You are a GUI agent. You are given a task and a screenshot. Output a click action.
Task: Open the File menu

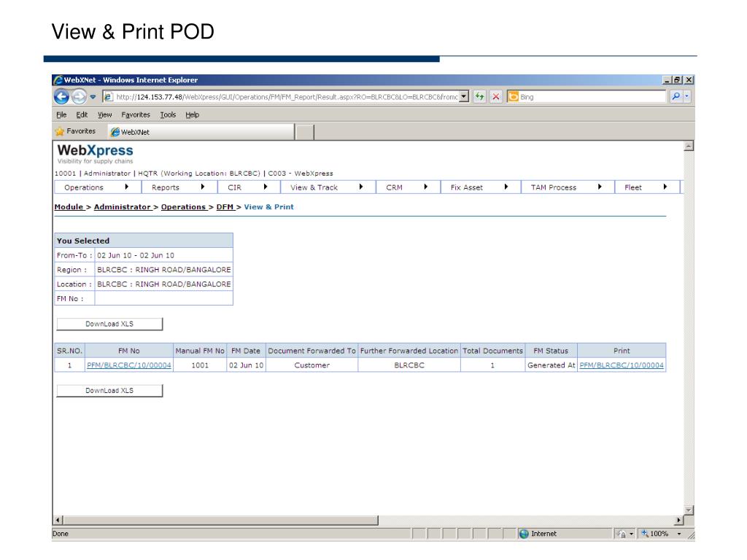point(61,114)
